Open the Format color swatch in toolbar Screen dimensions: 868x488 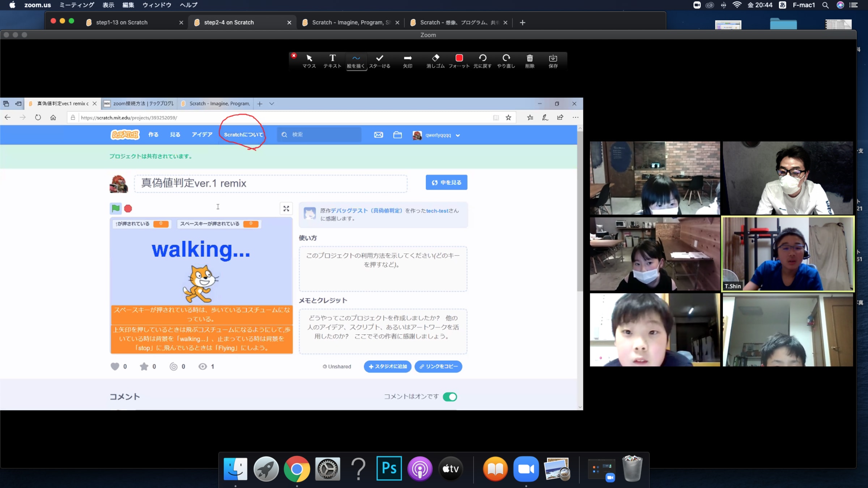(x=459, y=59)
